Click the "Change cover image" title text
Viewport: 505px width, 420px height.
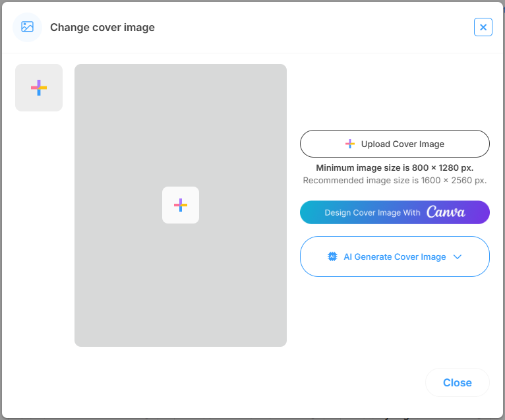pos(102,27)
